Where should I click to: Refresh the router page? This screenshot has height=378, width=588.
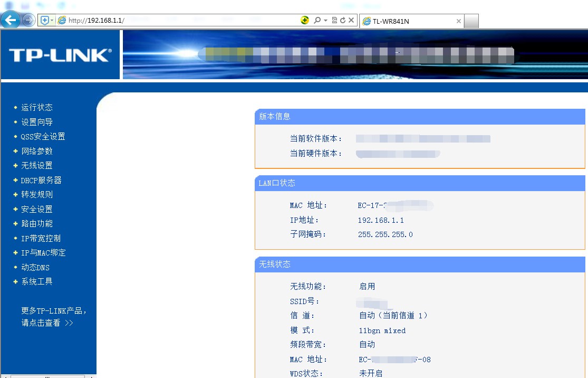[x=343, y=20]
